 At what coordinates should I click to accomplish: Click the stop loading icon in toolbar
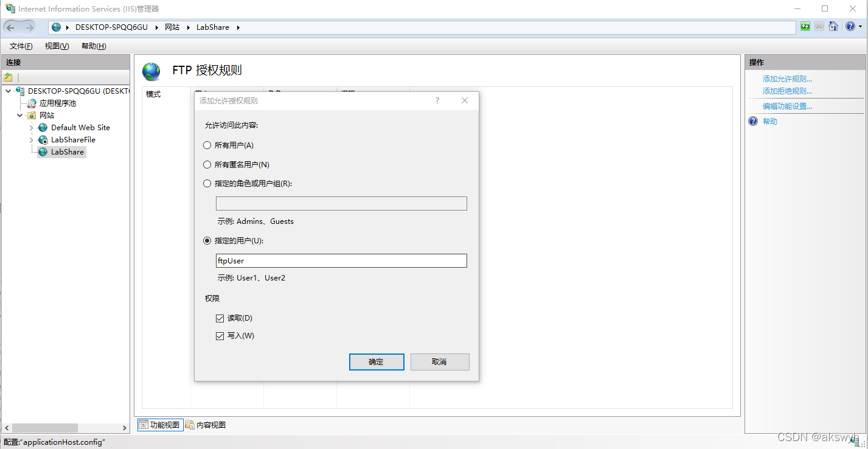click(x=819, y=27)
